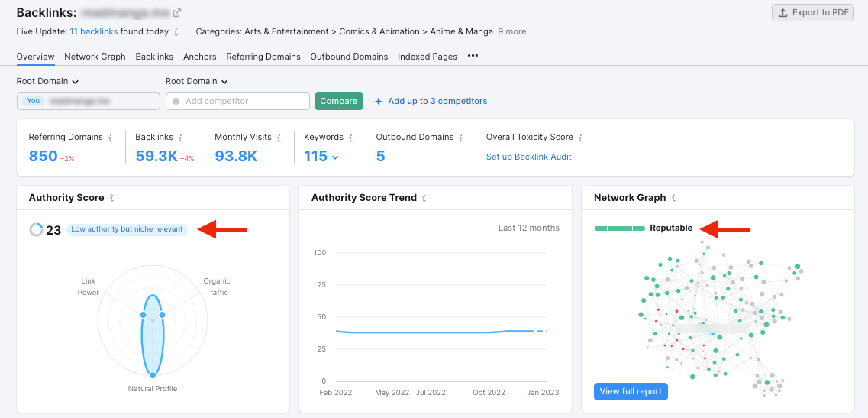Click info icon next to Monthly Visits
The height and width of the screenshot is (418, 868).
[x=280, y=138]
